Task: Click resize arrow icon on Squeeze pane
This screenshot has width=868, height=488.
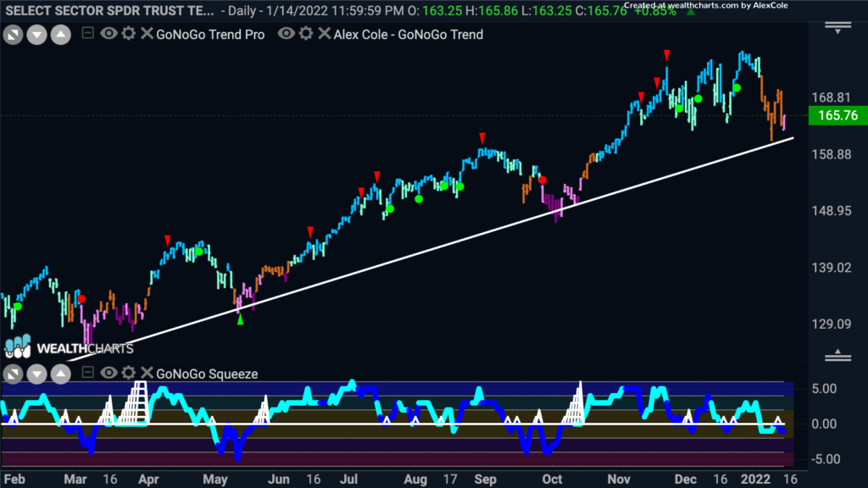Action: pos(13,374)
